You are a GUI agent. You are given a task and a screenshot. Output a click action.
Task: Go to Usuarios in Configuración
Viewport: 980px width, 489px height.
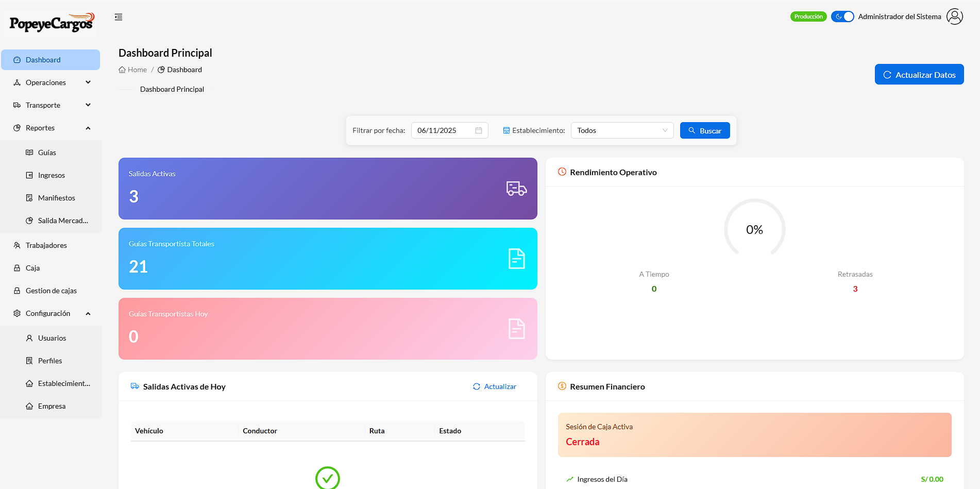[x=52, y=338]
